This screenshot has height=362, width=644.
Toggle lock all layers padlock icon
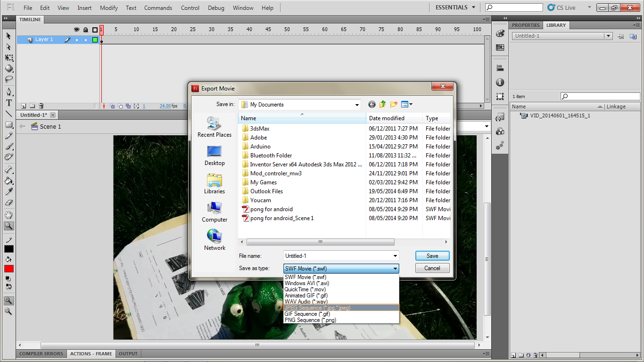point(85,30)
